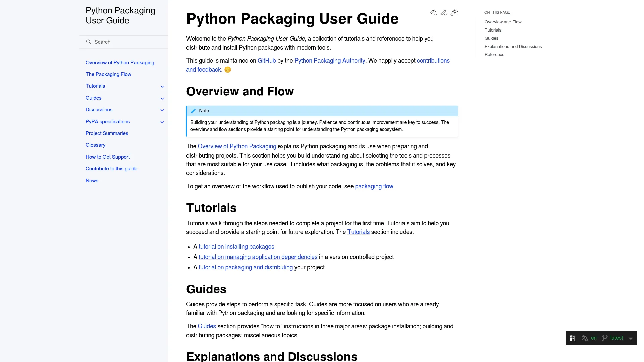Viewport: 644px width, 362px height.
Task: Open Overview of Python Packaging in sidebar
Action: (120, 63)
